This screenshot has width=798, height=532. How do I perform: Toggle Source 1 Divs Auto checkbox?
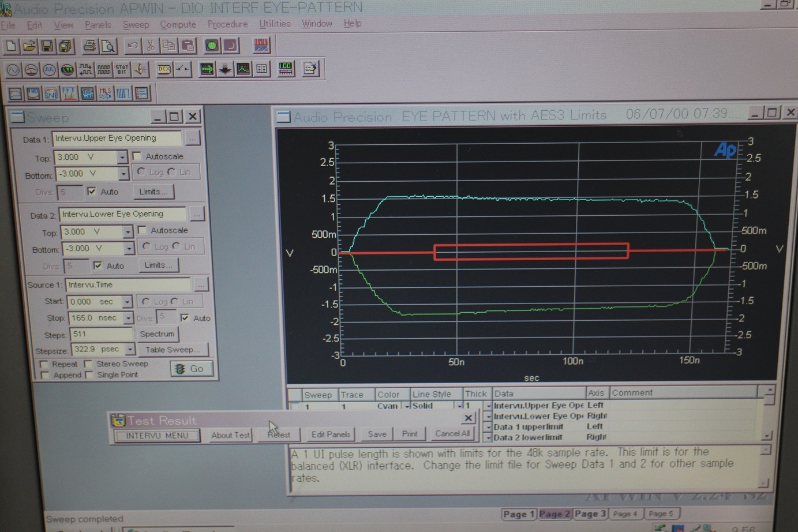point(185,318)
